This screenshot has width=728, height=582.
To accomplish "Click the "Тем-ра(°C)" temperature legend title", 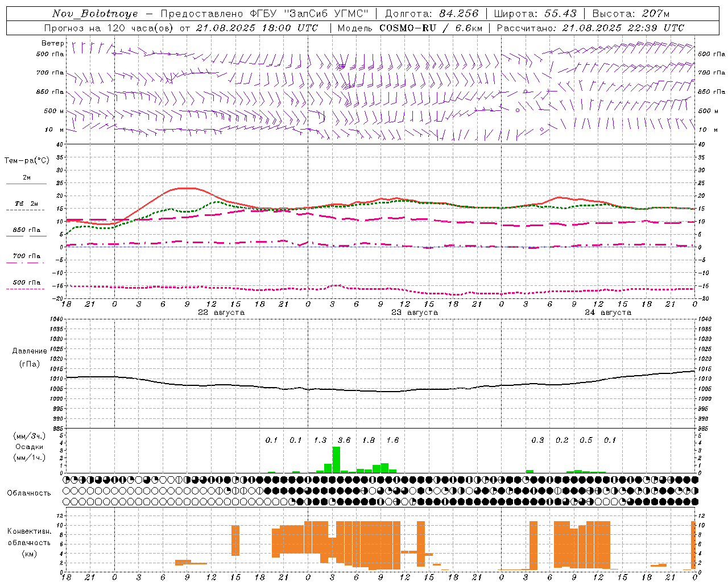I will coord(27,161).
